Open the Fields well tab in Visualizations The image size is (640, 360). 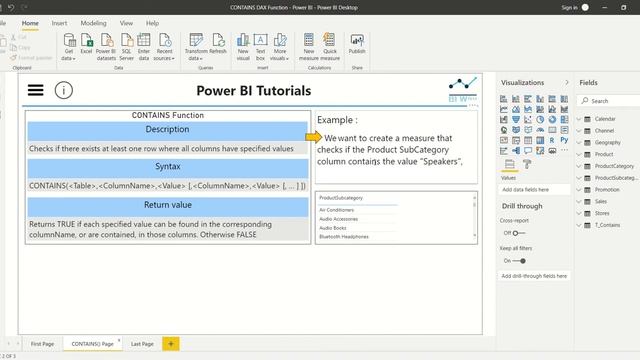[x=509, y=164]
